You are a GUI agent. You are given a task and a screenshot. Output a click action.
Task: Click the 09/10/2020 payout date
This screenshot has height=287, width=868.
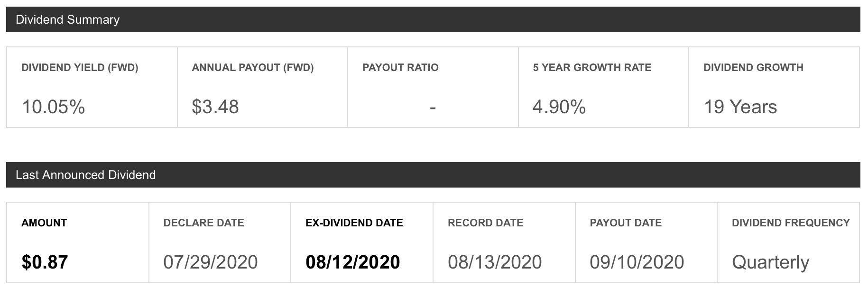tap(637, 262)
